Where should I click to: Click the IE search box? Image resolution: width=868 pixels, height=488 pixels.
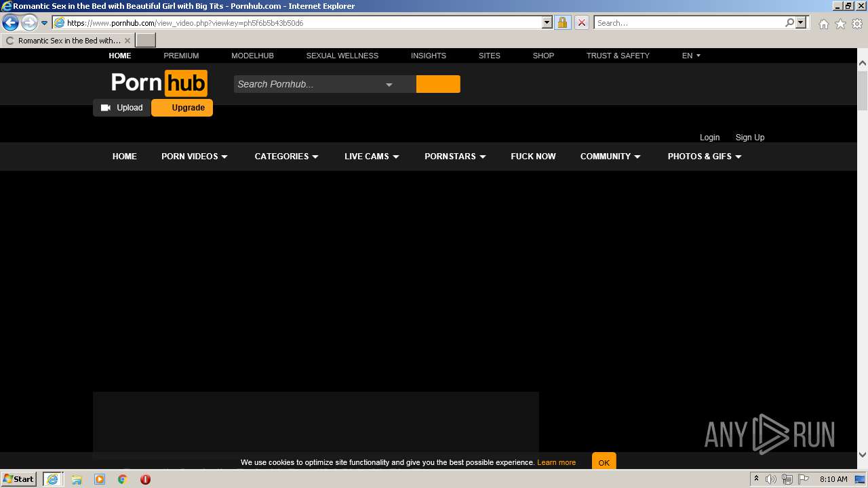click(x=689, y=23)
